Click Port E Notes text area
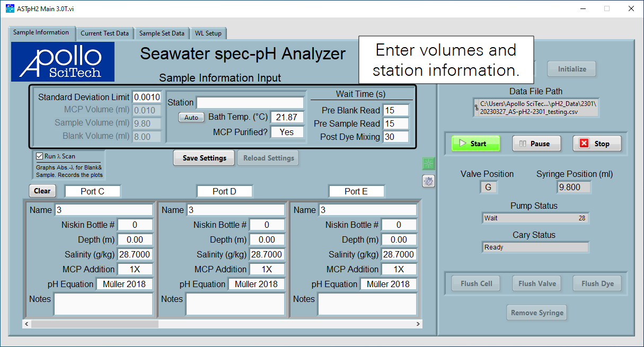This screenshot has height=347, width=644. point(367,304)
